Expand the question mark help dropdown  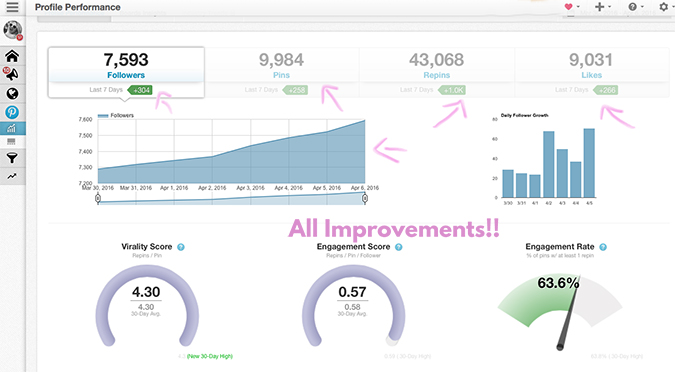pyautogui.click(x=636, y=6)
